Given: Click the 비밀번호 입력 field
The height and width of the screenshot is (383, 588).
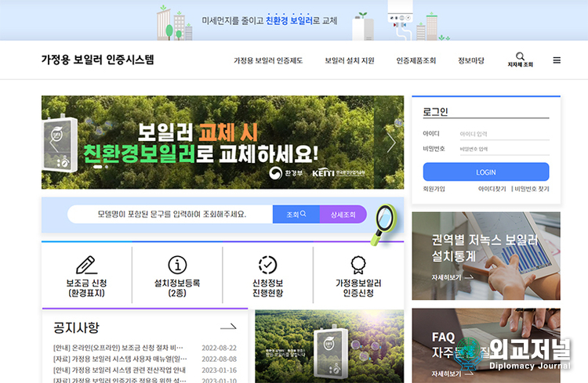Looking at the screenshot, I should tap(504, 149).
